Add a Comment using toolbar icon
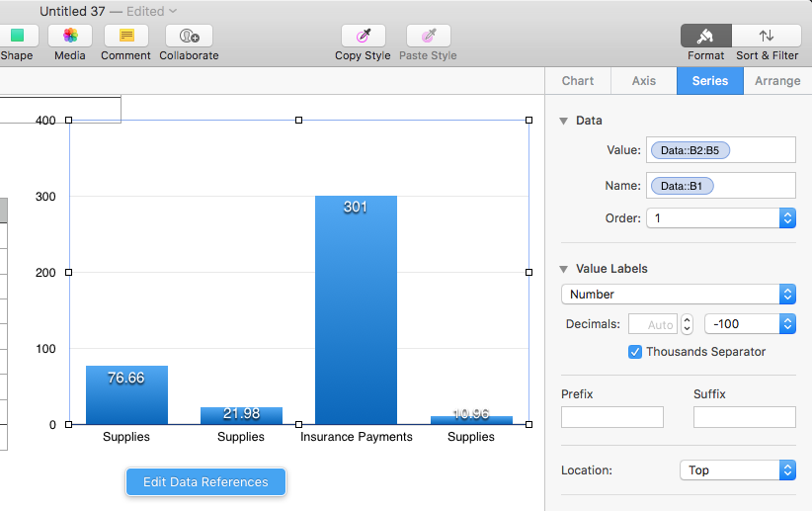Viewport: 812px width, 511px height. click(x=125, y=36)
